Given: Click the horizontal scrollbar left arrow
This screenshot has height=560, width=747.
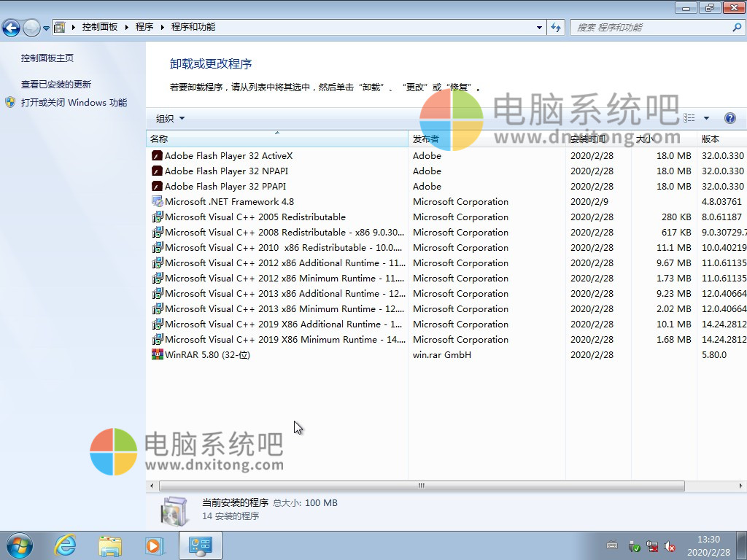Looking at the screenshot, I should point(152,486).
